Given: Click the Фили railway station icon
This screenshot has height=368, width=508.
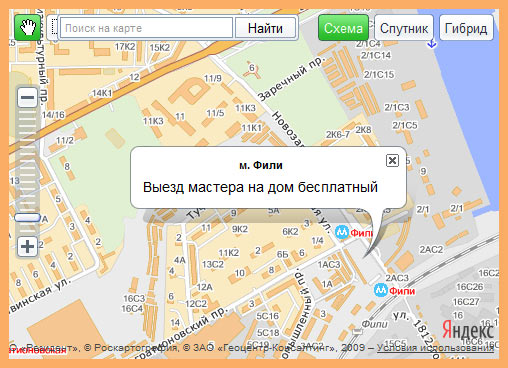Looking at the screenshot, I should click(x=357, y=331).
